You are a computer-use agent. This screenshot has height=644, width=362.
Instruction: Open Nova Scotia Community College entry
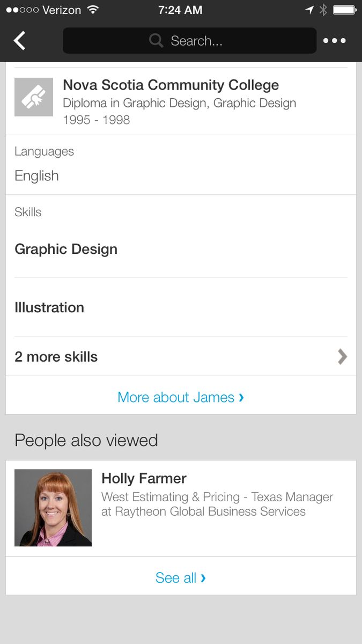tap(171, 85)
